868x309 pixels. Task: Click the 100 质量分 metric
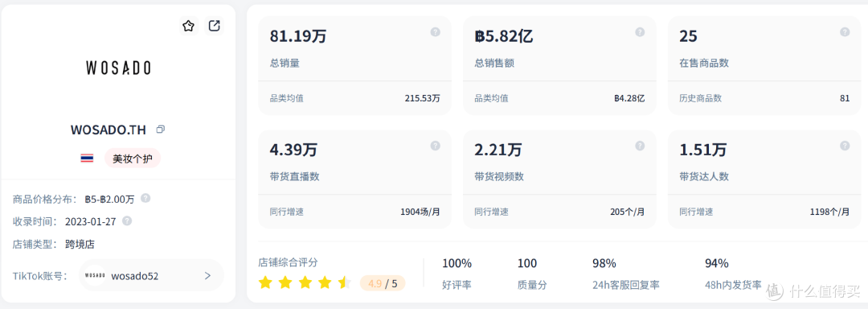coord(532,274)
